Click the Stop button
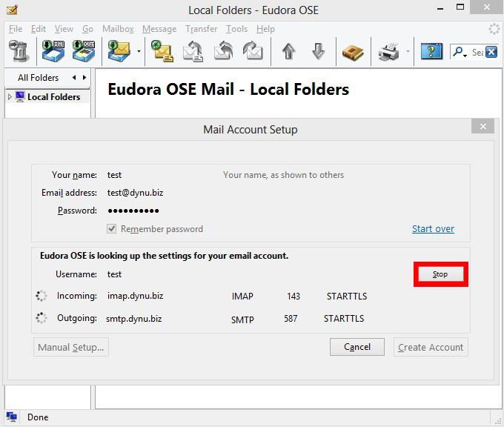Screen dimensions: 504x427 tap(440, 274)
